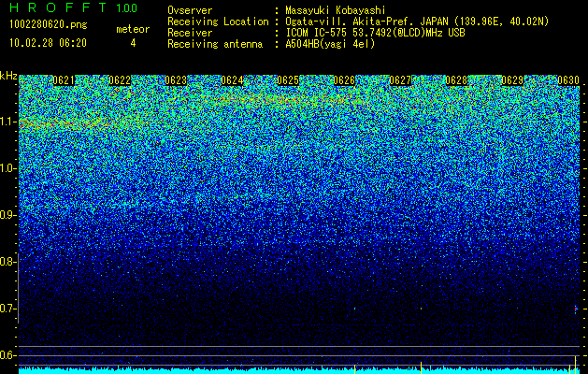Click the 0622 time marker label

click(x=120, y=80)
